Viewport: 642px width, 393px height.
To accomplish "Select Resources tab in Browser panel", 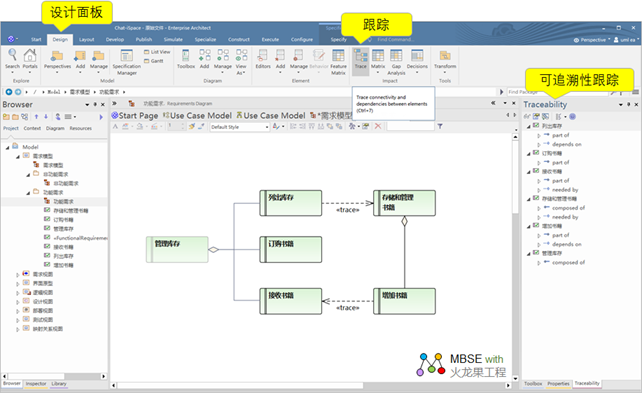I will pyautogui.click(x=80, y=128).
